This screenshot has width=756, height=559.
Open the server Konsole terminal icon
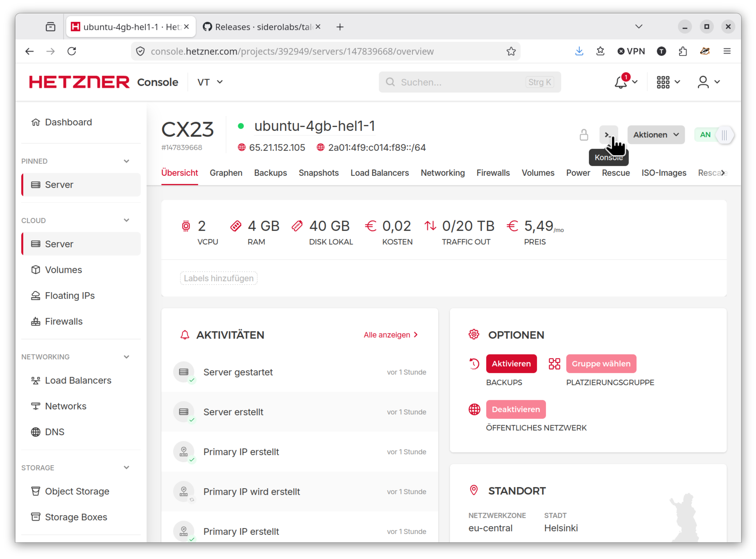[x=608, y=135]
